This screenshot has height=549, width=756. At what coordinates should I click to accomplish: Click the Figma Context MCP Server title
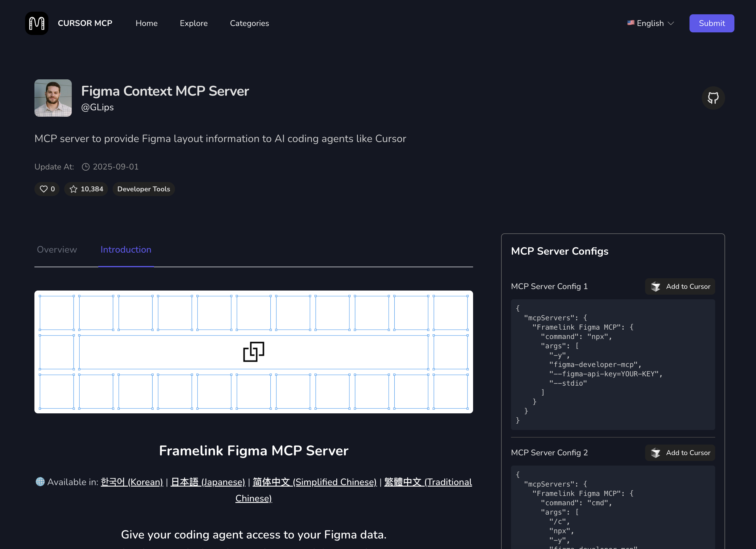(x=165, y=91)
